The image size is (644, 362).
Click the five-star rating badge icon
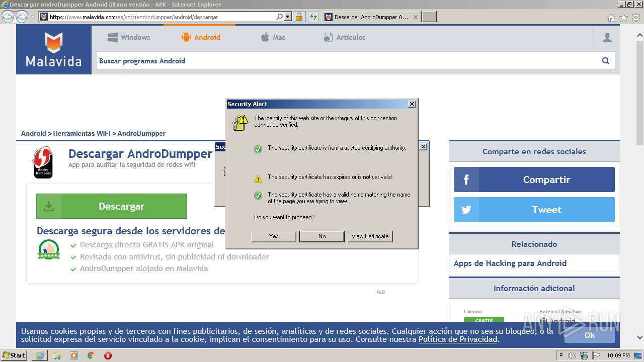pyautogui.click(x=49, y=250)
